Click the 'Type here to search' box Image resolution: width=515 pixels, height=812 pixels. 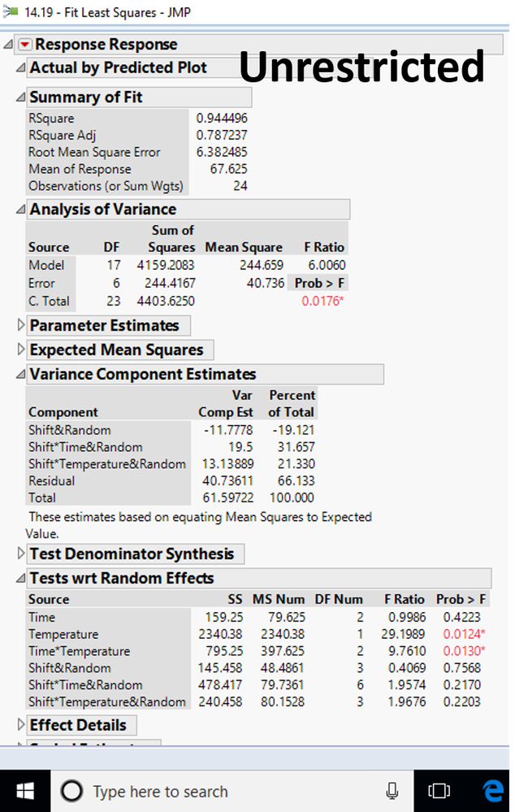[232, 792]
